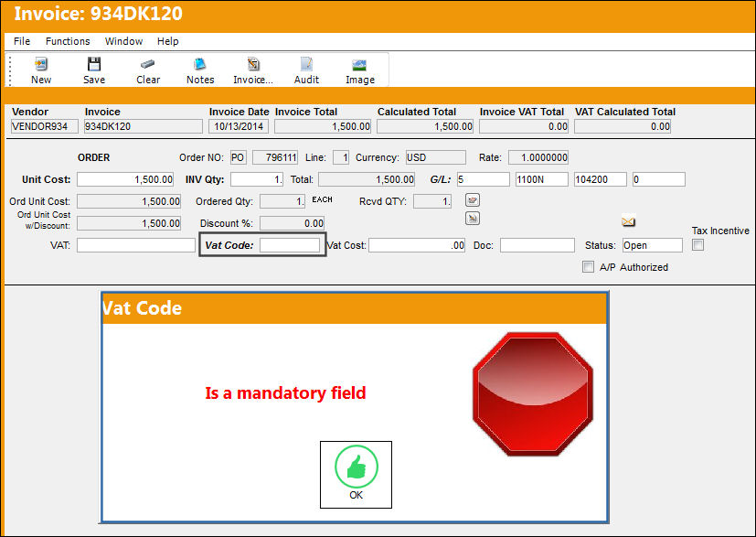Viewport: 756px width, 537px height.
Task: Click the Order NO field 796111
Action: [x=275, y=157]
